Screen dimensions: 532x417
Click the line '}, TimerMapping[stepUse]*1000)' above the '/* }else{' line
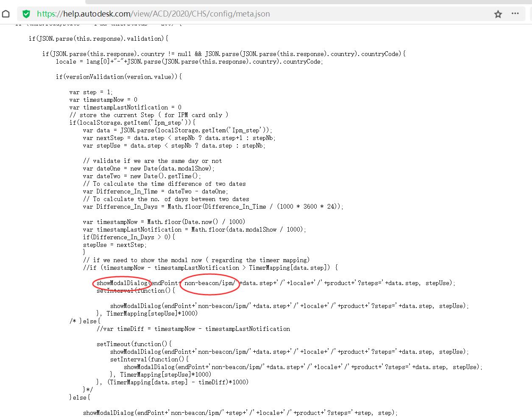pyautogui.click(x=147, y=313)
